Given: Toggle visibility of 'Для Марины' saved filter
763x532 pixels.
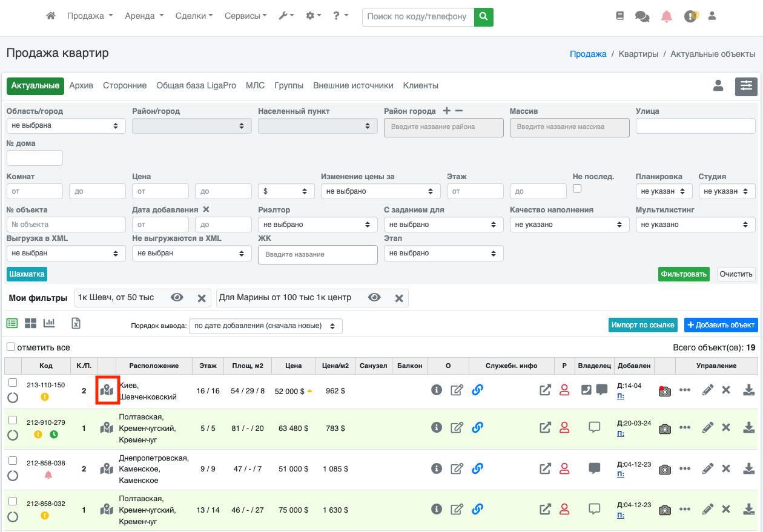Looking at the screenshot, I should 375,298.
